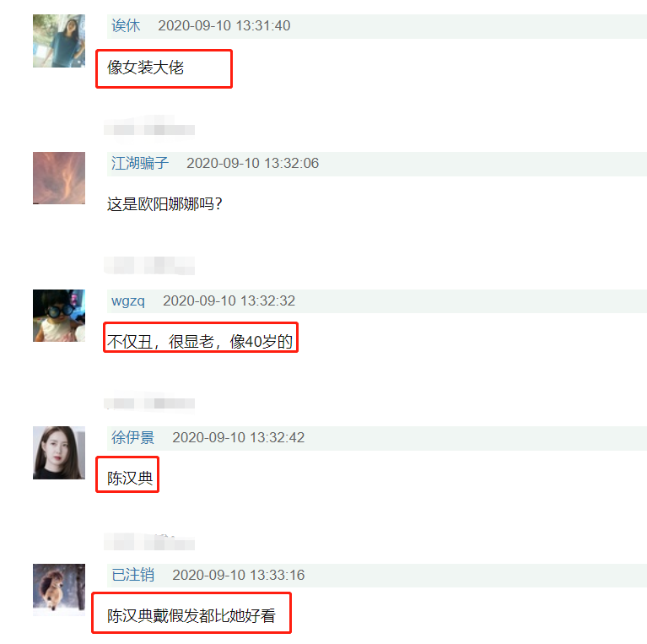
Task: Open 江湖骗子 user avatar
Action: pyautogui.click(x=59, y=178)
